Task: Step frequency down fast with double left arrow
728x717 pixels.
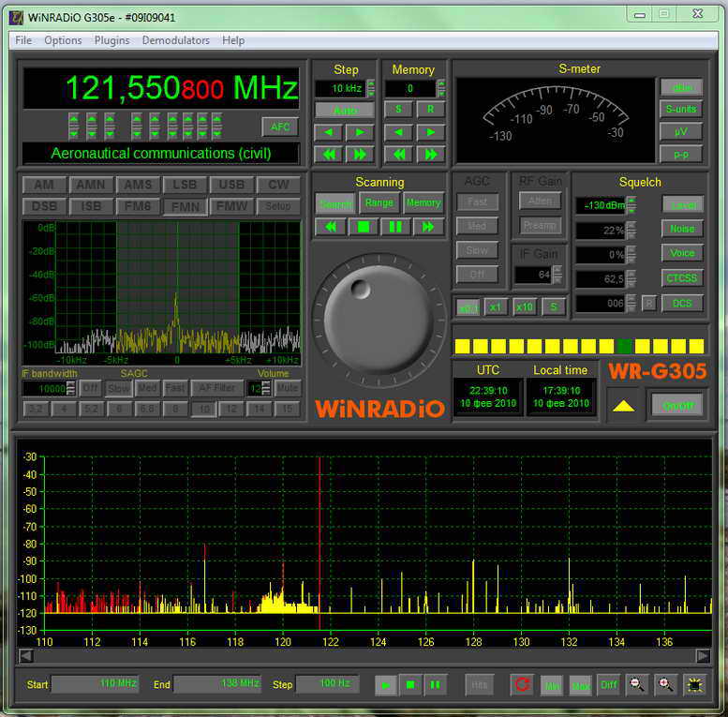Action: point(328,154)
